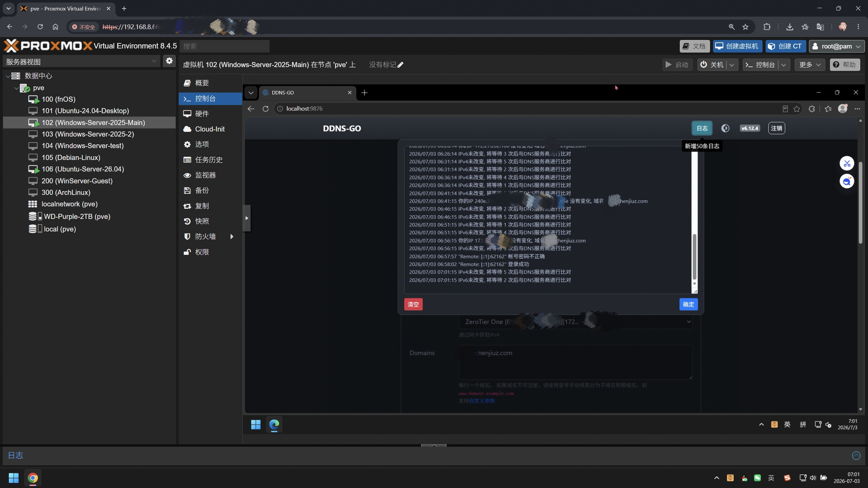868x488 pixels.
Task: Click the Proxmox logo
Action: coord(48,46)
